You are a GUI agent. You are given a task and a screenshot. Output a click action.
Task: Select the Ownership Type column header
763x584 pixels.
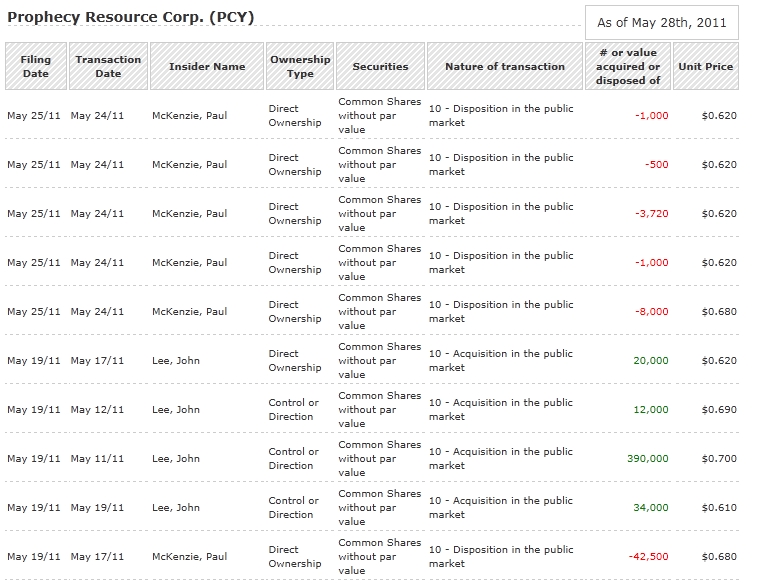pyautogui.click(x=300, y=67)
